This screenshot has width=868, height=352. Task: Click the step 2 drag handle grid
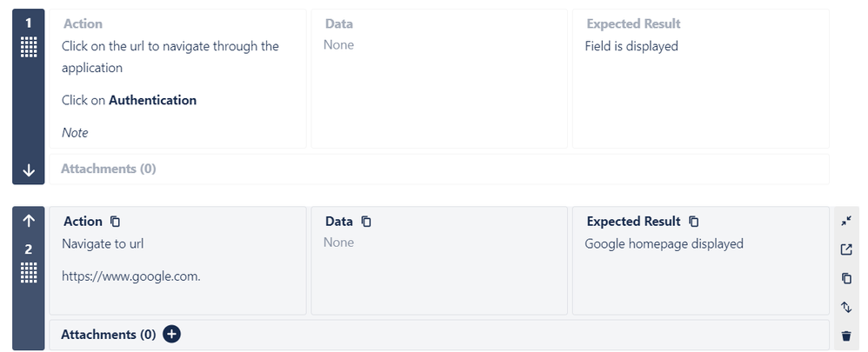29,272
